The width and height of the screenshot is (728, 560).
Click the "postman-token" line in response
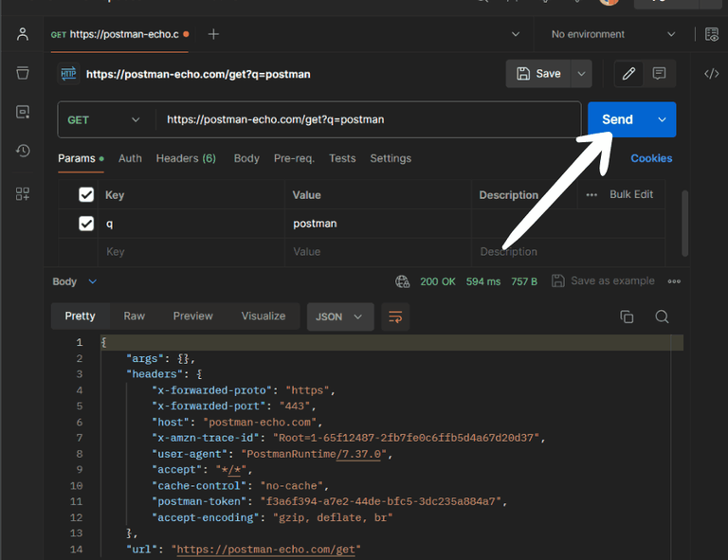[329, 501]
